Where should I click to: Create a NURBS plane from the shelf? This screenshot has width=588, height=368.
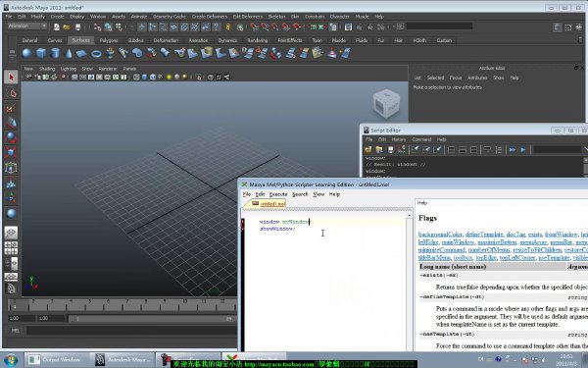(x=81, y=53)
